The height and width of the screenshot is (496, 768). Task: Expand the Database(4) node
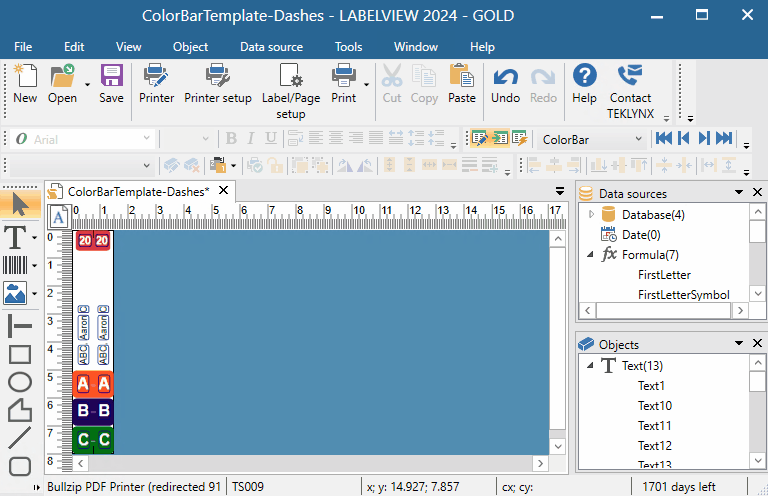click(591, 214)
